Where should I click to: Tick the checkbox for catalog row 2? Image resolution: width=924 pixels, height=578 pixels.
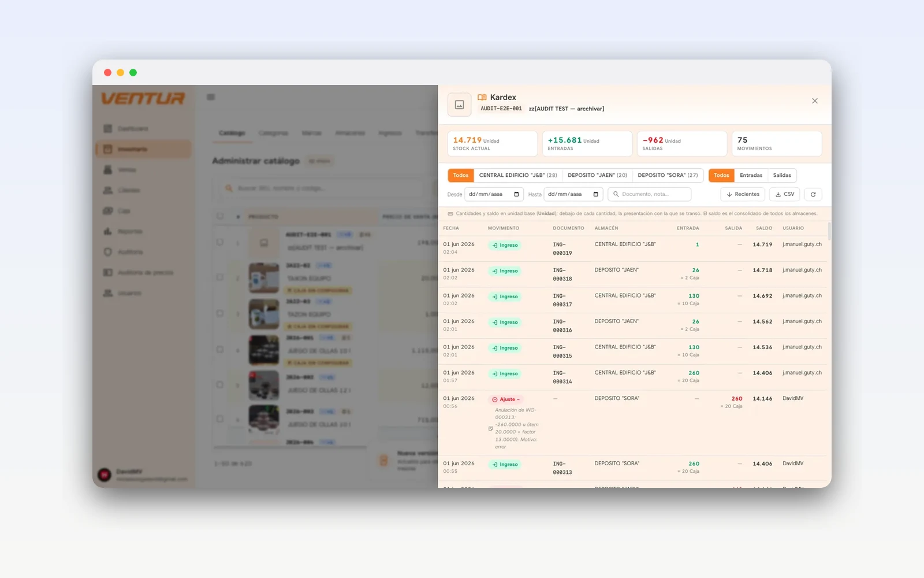click(220, 277)
